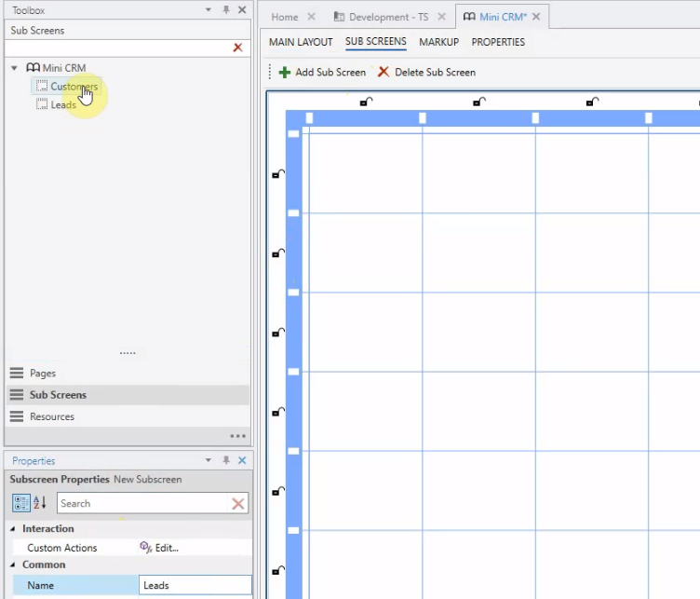
Task: Clear the Toolbox search with red X
Action: click(238, 48)
